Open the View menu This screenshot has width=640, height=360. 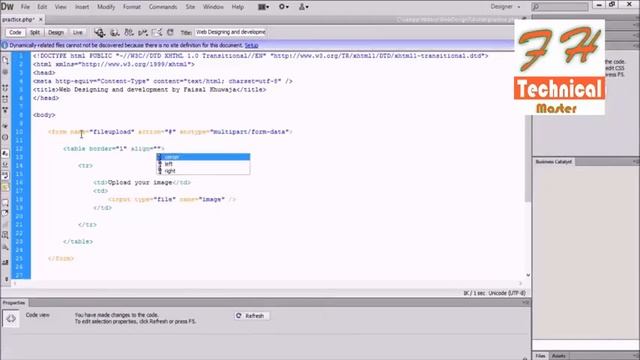(x=60, y=7)
